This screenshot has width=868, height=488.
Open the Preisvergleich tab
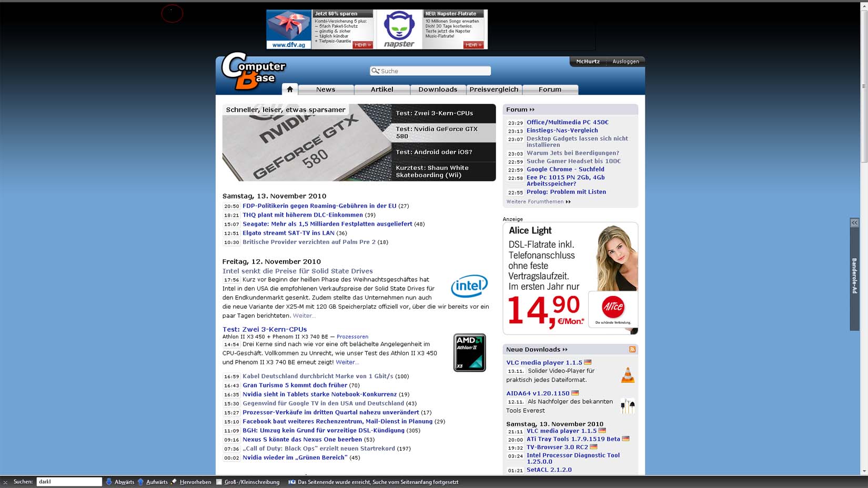pos(494,89)
